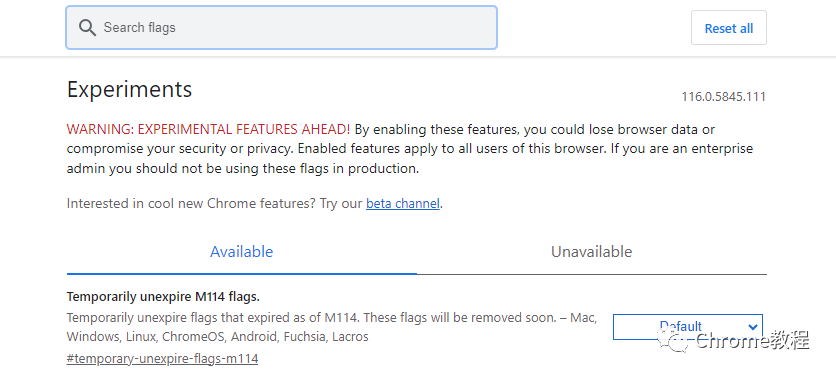The image size is (836, 376).
Task: Click the magnifying glass search icon
Action: point(87,28)
